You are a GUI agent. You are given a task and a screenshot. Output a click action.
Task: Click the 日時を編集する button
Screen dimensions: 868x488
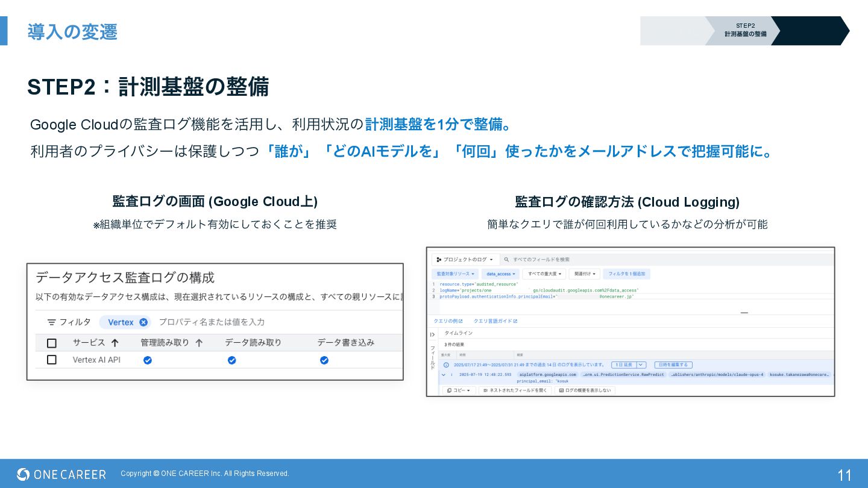[673, 365]
